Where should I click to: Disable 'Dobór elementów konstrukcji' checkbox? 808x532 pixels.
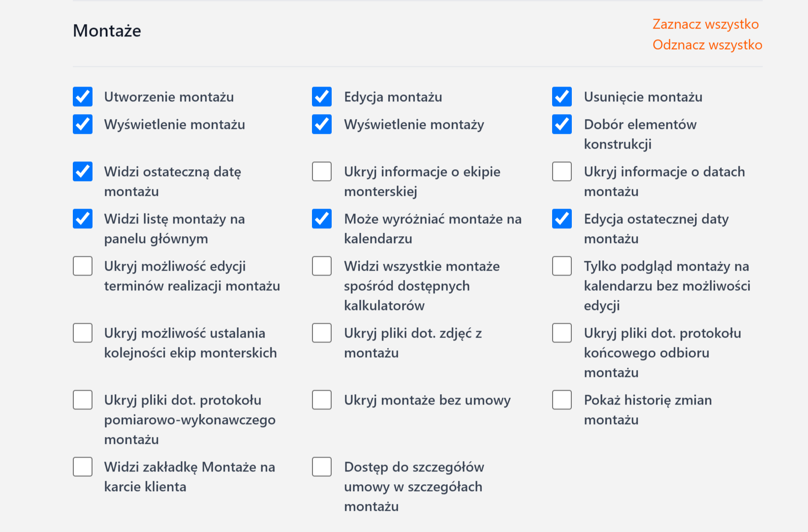tap(562, 125)
